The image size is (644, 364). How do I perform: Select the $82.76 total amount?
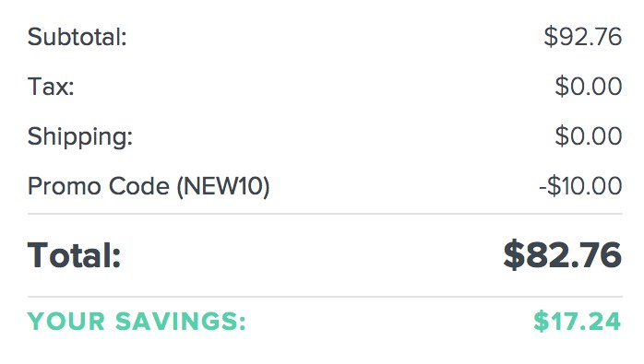[562, 255]
